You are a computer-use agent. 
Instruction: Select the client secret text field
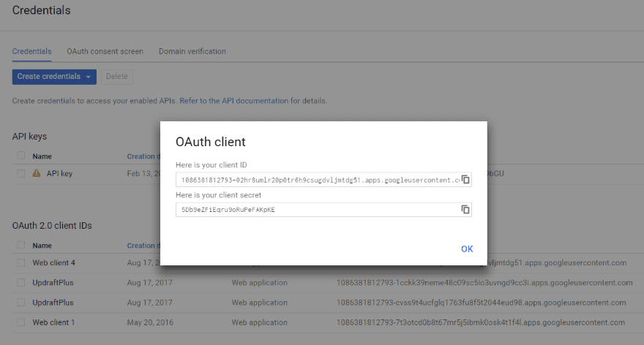318,210
